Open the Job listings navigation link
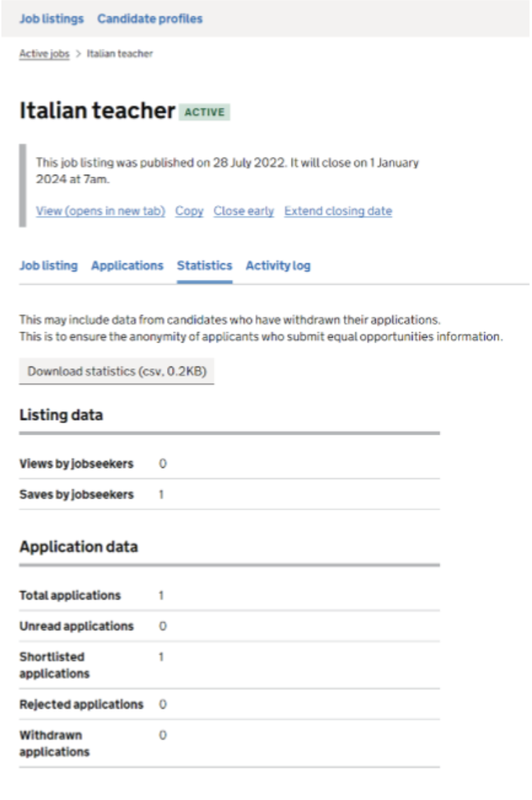Viewport: 532px width, 800px height. click(x=51, y=19)
